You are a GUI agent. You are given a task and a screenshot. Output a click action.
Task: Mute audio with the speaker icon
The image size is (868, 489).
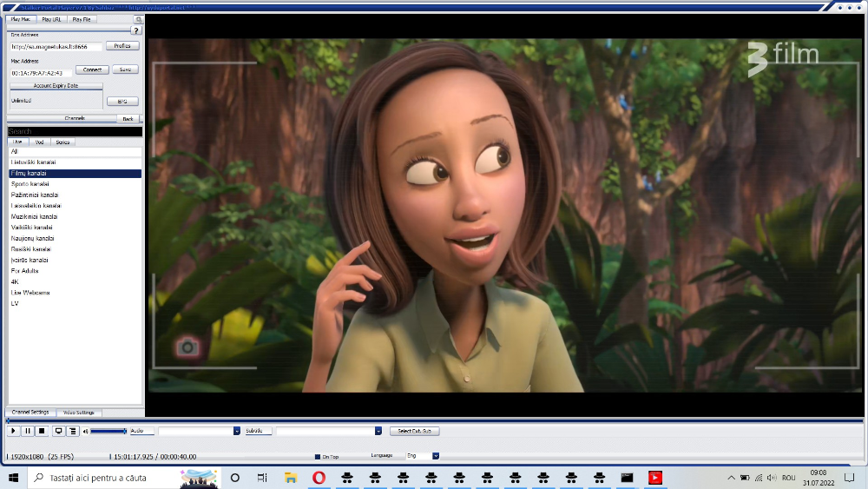tap(85, 432)
